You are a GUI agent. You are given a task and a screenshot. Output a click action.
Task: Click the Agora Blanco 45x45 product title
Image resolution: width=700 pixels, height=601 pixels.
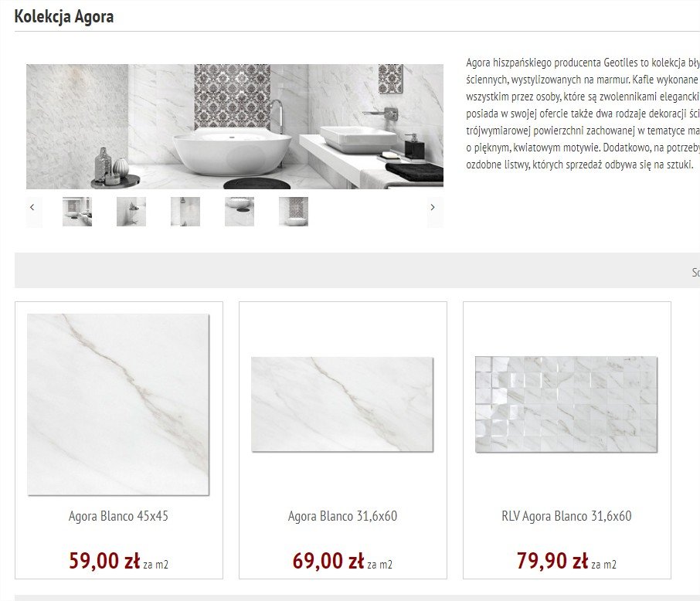(118, 516)
